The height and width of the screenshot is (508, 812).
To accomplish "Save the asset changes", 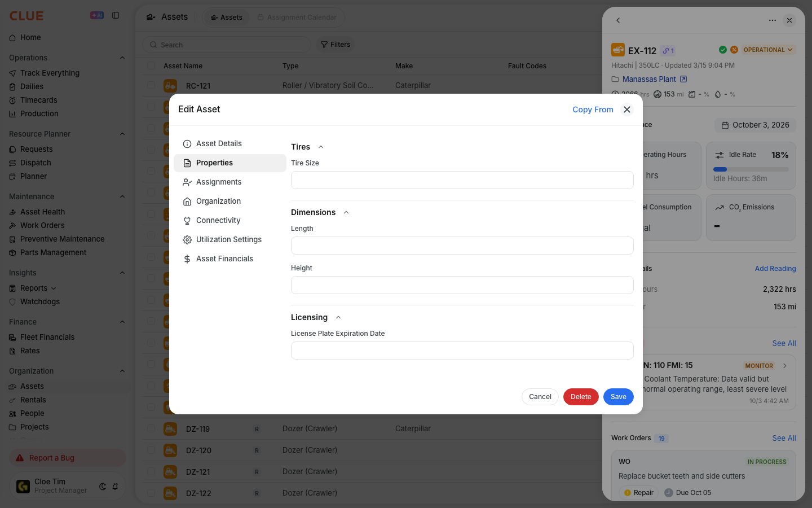I will coord(619,397).
